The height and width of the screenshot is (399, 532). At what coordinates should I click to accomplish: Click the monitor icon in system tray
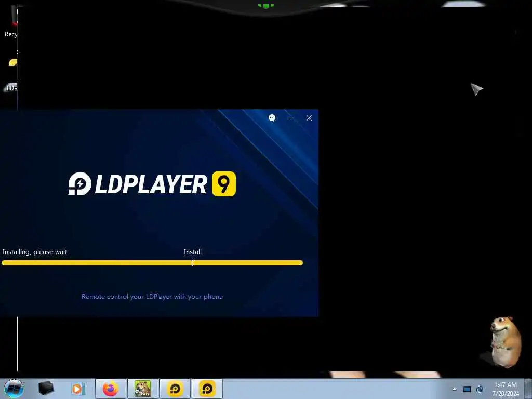467,389
